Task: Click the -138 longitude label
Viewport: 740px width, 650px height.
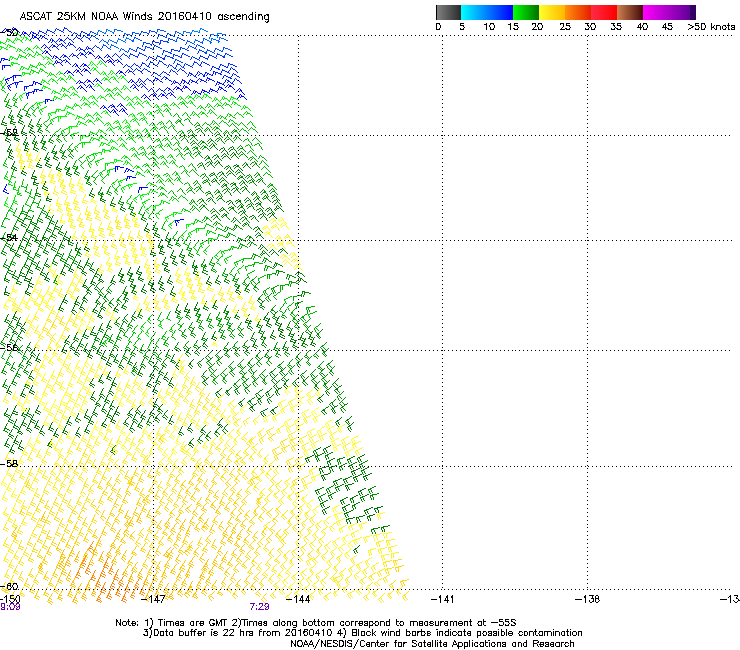Action: coord(587,599)
